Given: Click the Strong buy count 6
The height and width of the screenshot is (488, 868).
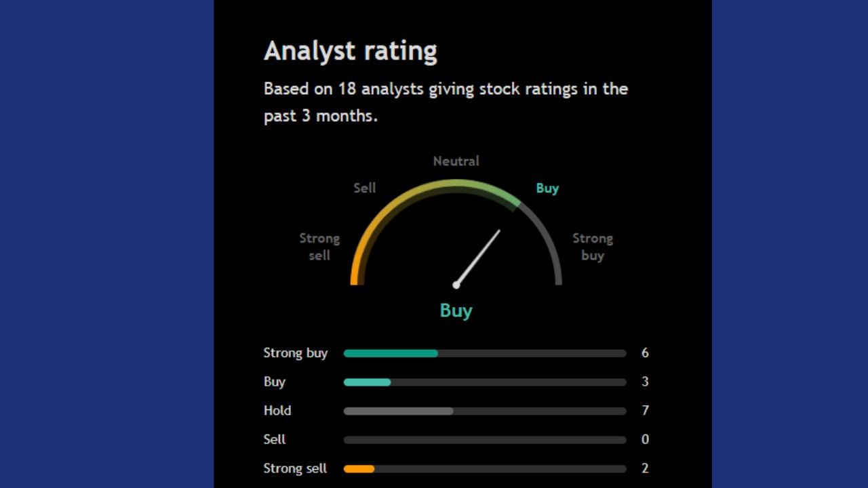Looking at the screenshot, I should [x=645, y=353].
